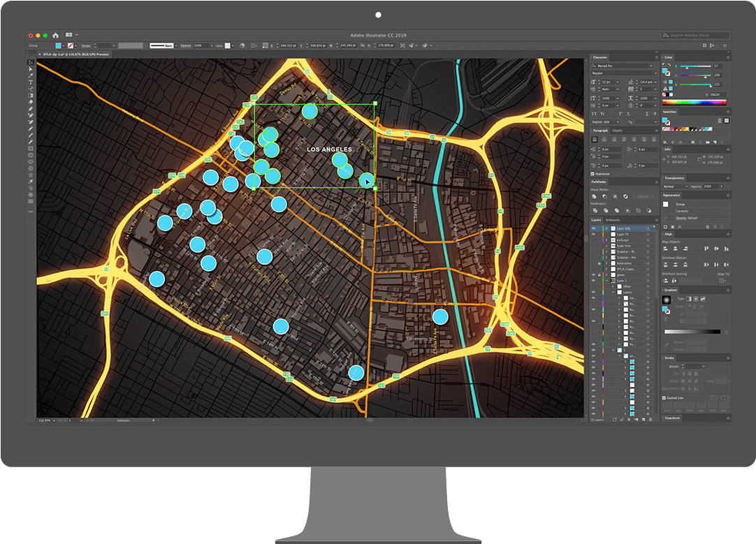This screenshot has height=544, width=756.
Task: Toggle visibility of the Labels sublayer
Action: 593,292
